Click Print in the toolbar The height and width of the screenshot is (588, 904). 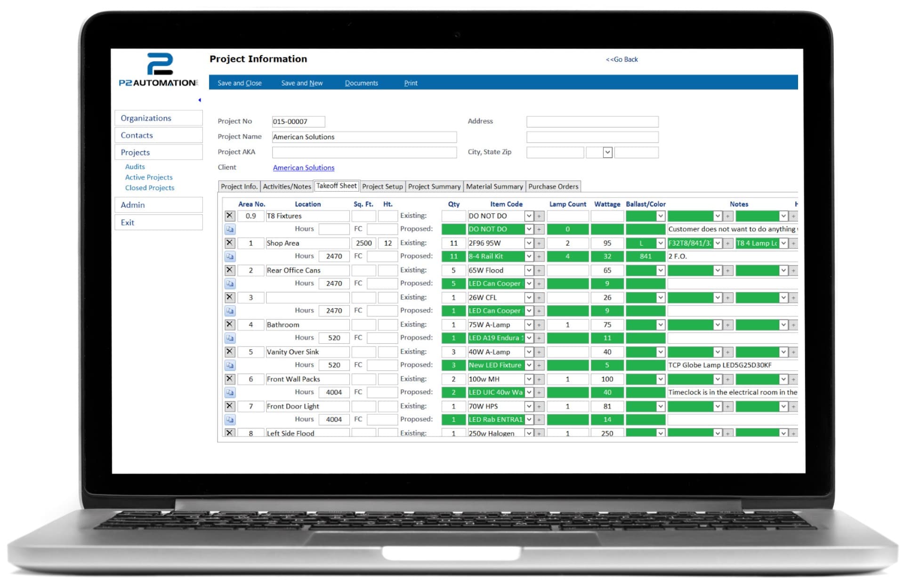point(411,83)
